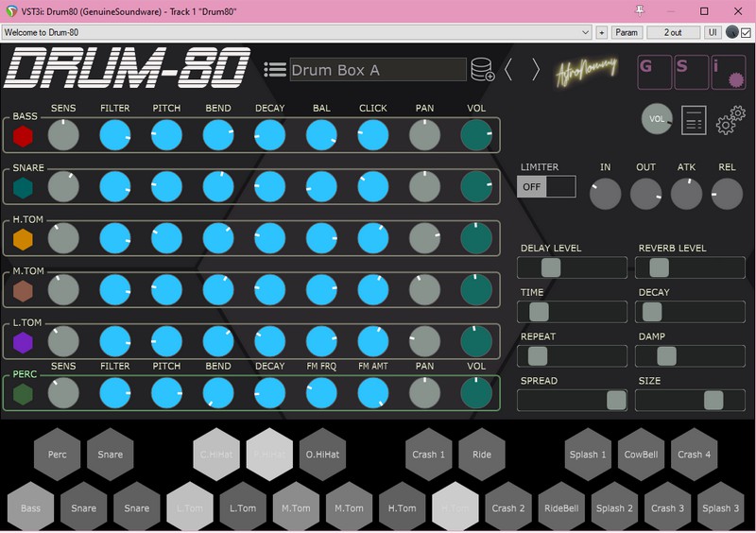Click the limiter ATK knob
The image size is (756, 533).
click(686, 194)
